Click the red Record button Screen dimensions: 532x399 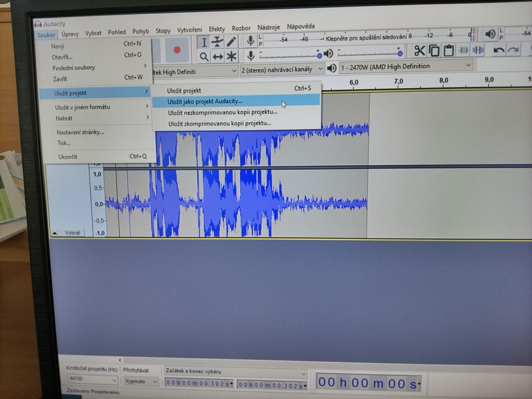coord(177,50)
